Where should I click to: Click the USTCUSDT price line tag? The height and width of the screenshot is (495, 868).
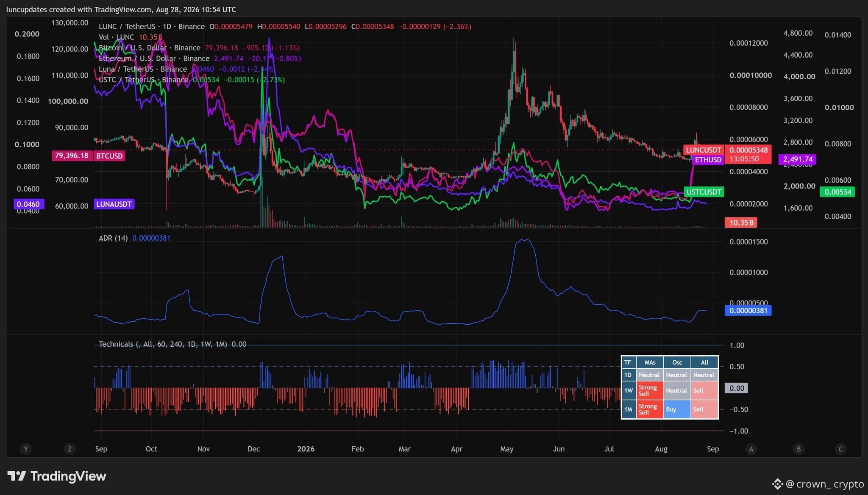pos(704,192)
